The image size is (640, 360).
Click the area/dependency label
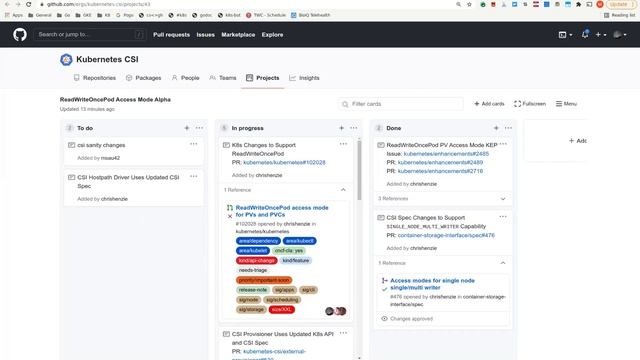(x=258, y=241)
